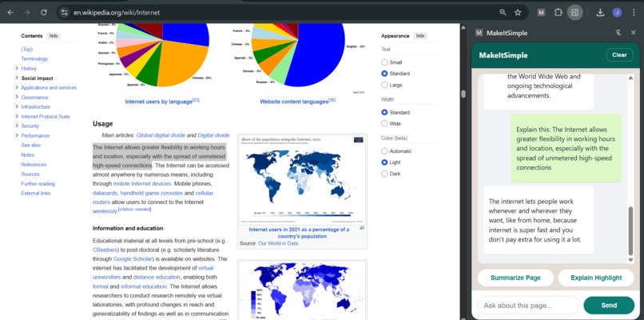Image resolution: width=644 pixels, height=320 pixels.
Task: Go to Notes in Contents
Action: (x=27, y=155)
